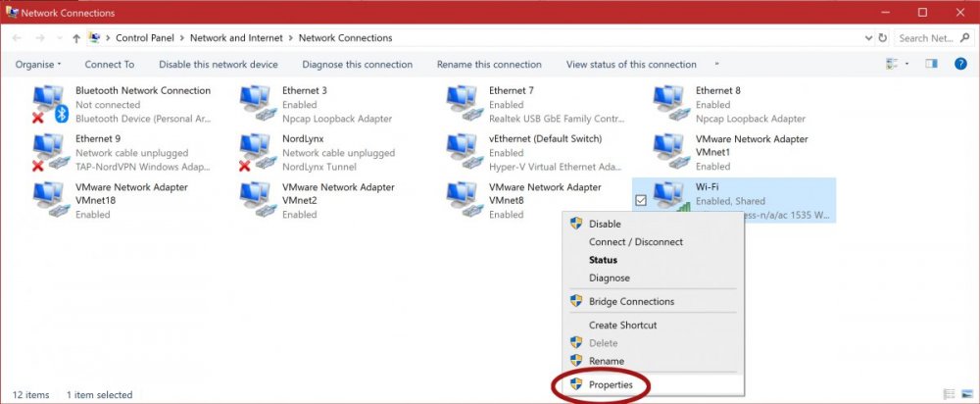Click the Wi-Fi adapter icon

pos(671,198)
